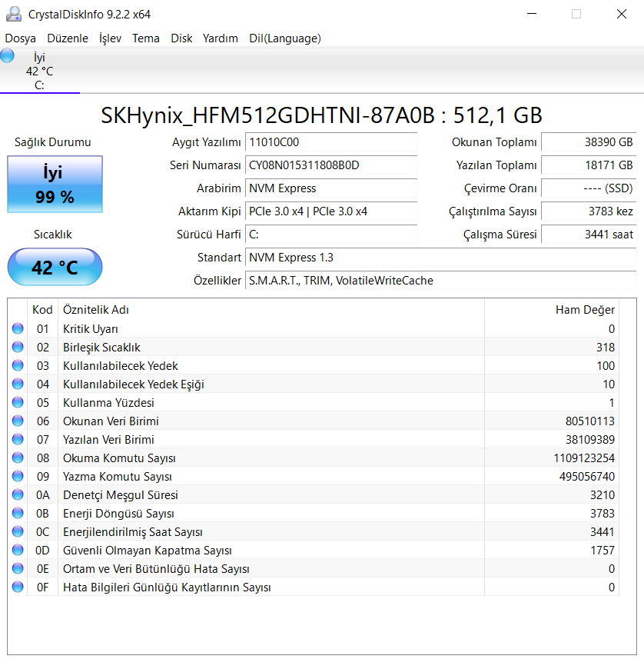Open the Dil(Language) menu
This screenshot has height=659, width=644.
(x=285, y=38)
